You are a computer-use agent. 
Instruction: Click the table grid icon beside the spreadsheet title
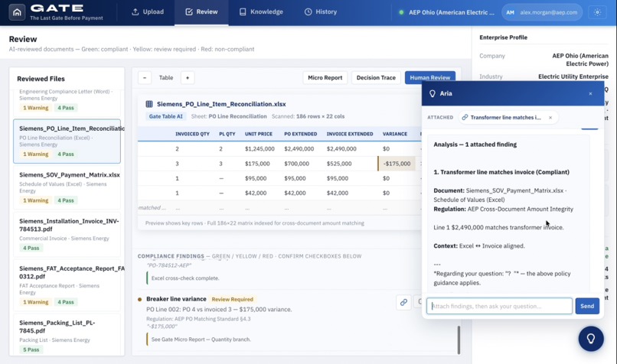[149, 104]
